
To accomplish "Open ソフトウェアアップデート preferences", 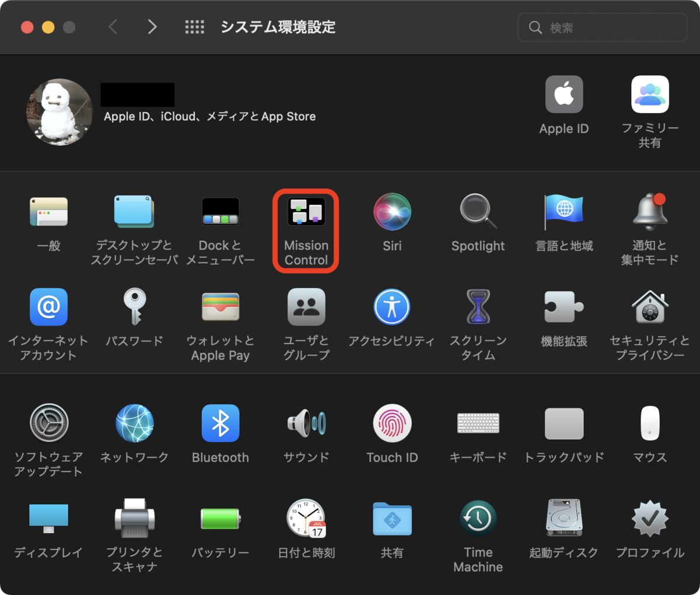I will (x=48, y=423).
